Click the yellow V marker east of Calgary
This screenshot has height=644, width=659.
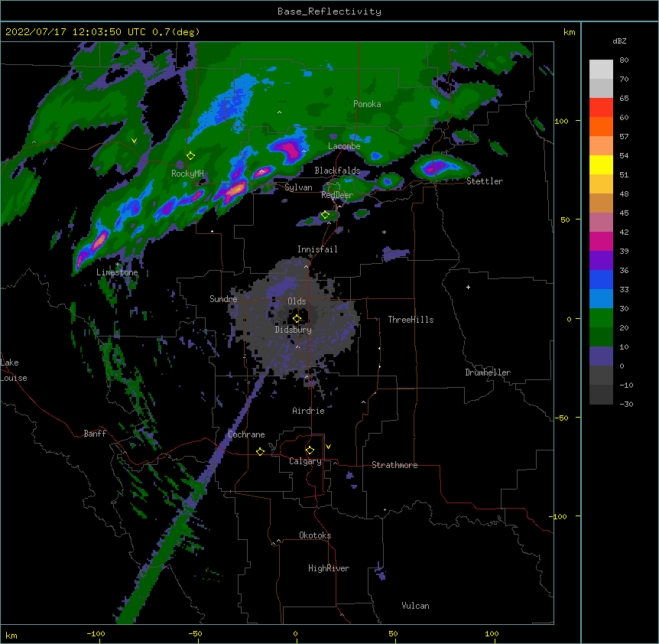point(328,447)
